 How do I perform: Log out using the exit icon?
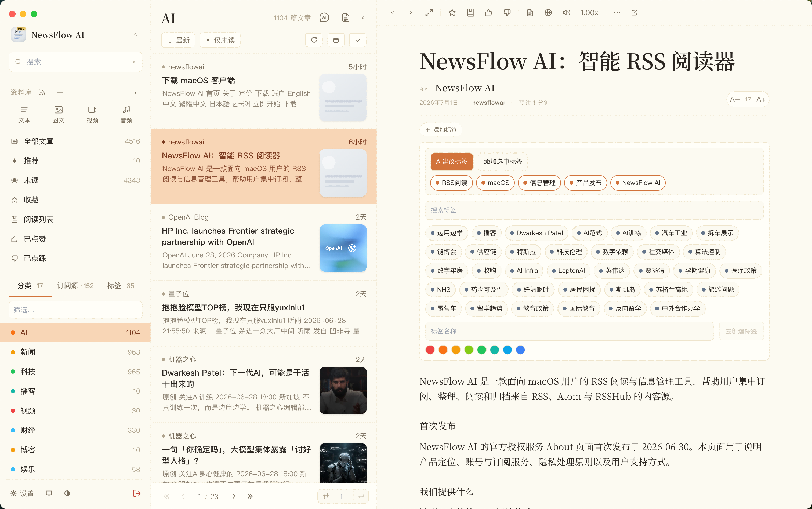137,493
